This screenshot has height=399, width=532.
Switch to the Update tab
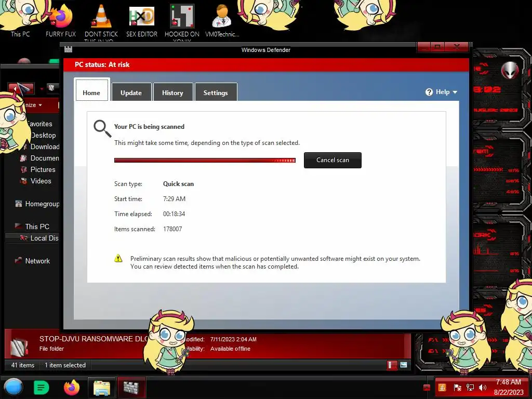click(x=131, y=92)
